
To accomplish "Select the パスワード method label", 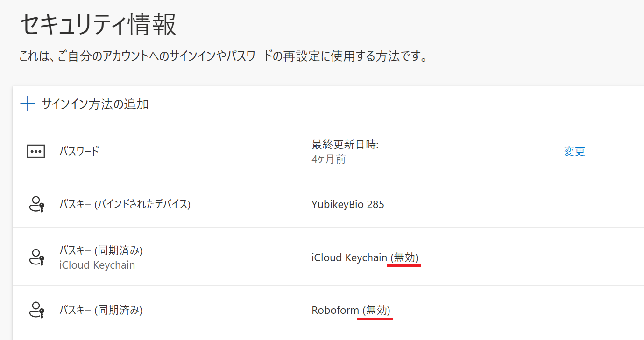I will tap(79, 151).
